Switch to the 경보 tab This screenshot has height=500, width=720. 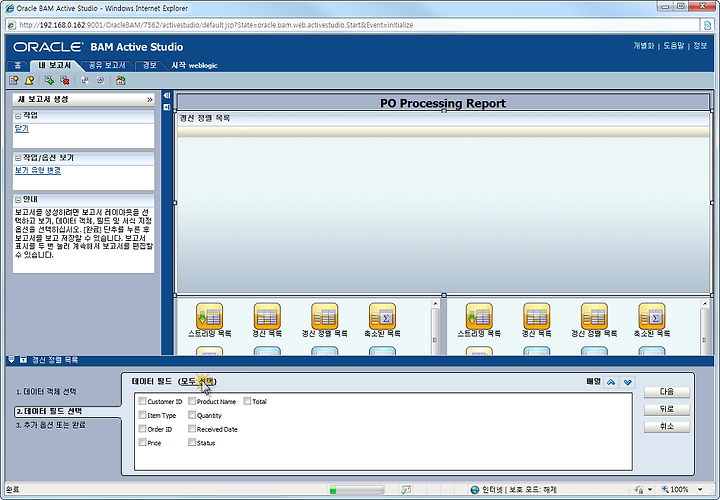click(150, 66)
